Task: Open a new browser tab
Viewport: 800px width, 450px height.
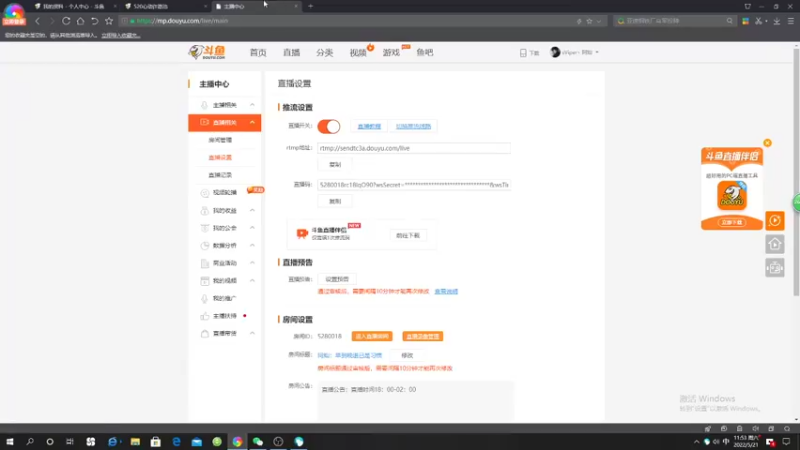Action: coord(310,6)
